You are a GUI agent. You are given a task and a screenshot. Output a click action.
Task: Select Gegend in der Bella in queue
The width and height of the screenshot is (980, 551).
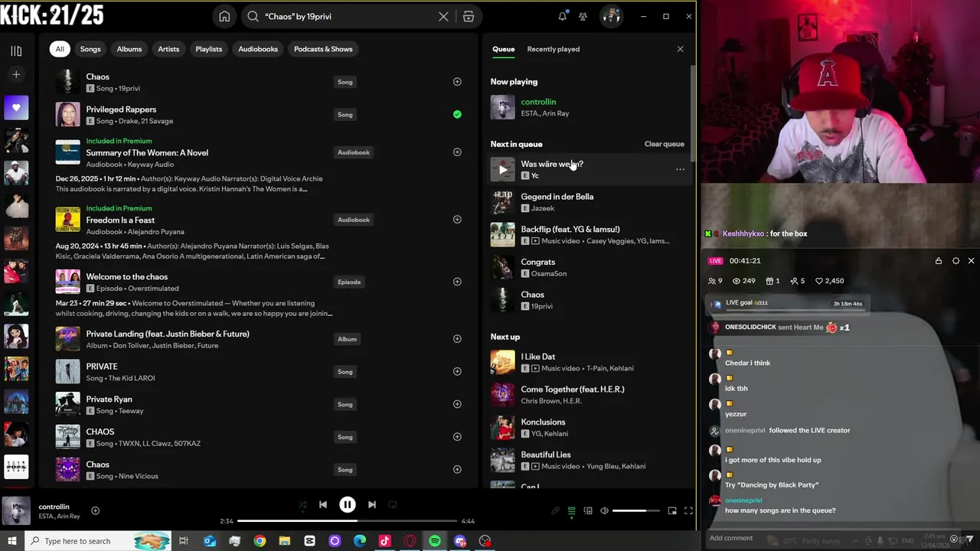pos(587,202)
